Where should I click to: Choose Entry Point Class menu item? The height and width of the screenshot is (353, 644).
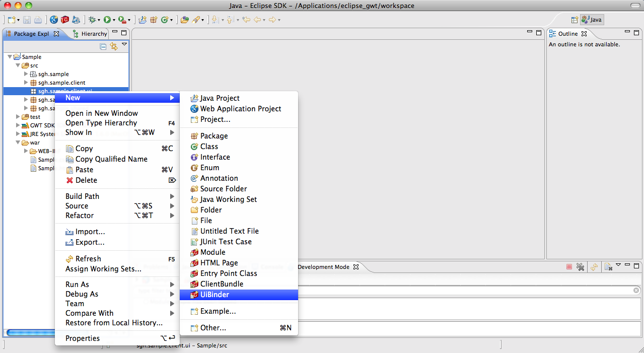pyautogui.click(x=229, y=273)
